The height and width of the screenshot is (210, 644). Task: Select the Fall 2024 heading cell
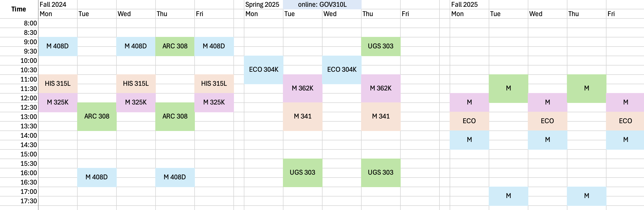(x=53, y=4)
